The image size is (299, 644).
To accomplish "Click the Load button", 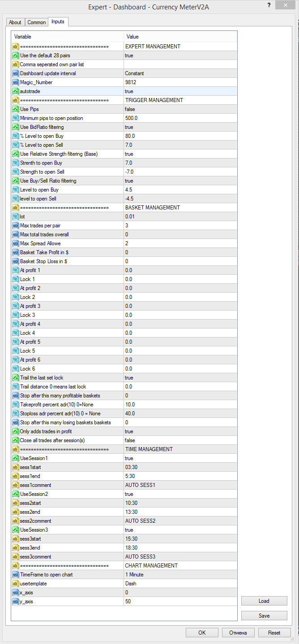I will point(264,601).
